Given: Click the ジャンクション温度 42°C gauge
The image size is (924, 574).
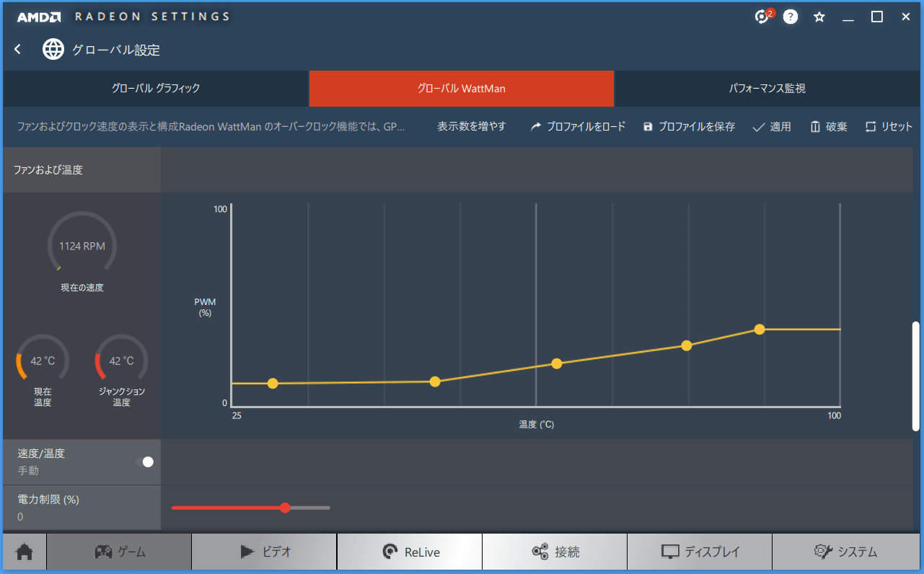Looking at the screenshot, I should point(121,361).
